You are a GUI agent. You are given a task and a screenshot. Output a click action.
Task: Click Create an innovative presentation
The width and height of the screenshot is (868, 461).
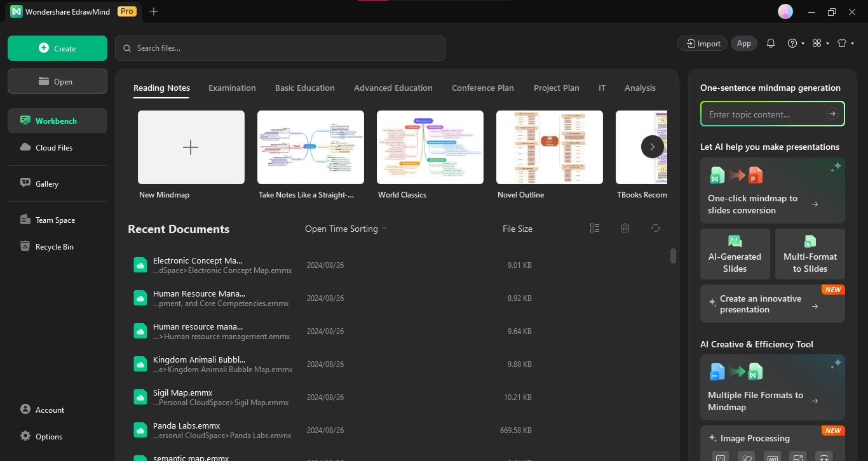(x=773, y=304)
